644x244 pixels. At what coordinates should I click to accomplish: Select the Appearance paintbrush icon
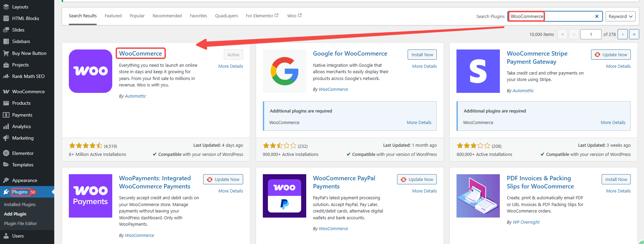[x=6, y=180]
